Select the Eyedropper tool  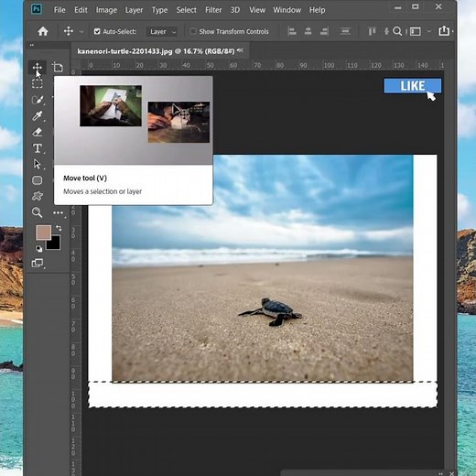tap(38, 116)
